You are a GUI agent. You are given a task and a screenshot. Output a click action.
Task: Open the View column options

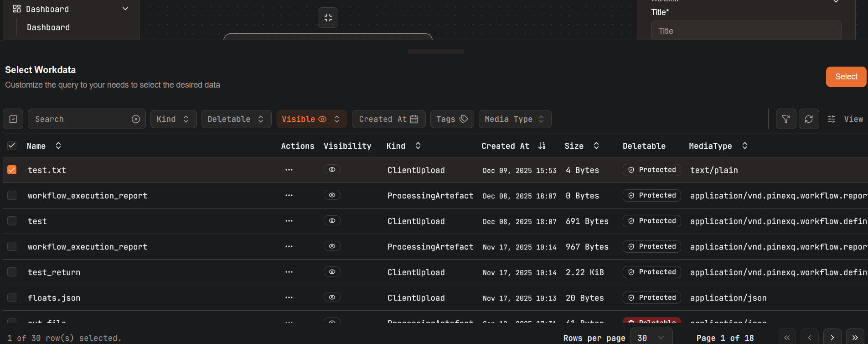coord(845,119)
